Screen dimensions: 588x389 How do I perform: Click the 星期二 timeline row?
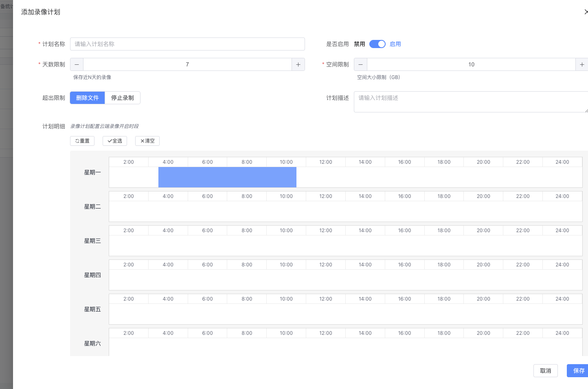coord(345,211)
